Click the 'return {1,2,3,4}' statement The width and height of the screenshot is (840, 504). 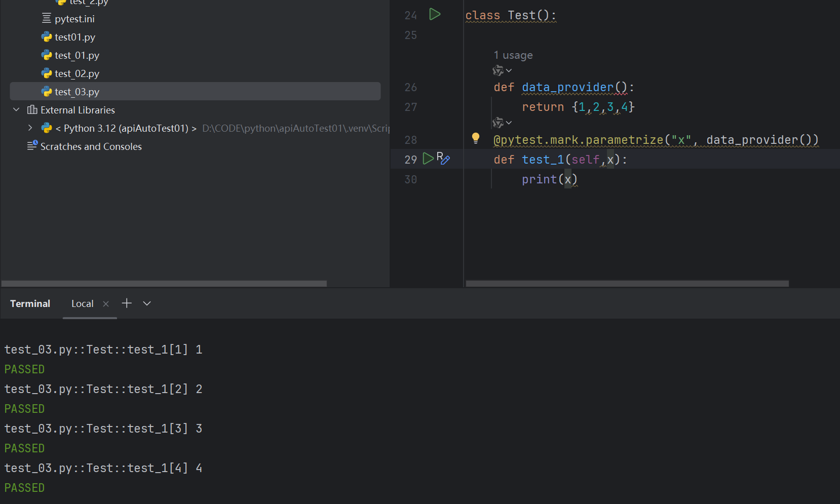pyautogui.click(x=578, y=107)
